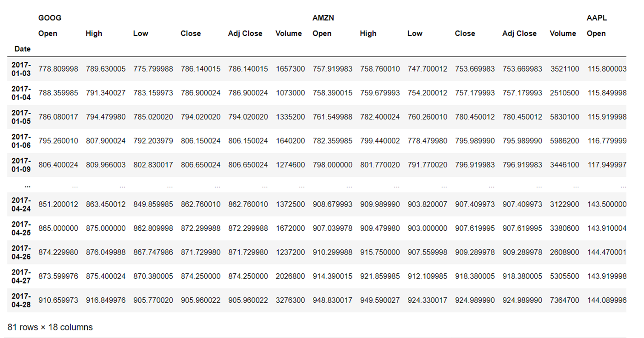Viewport: 644px width, 338px height.
Task: Click the AMZN ticker column header
Action: [323, 18]
